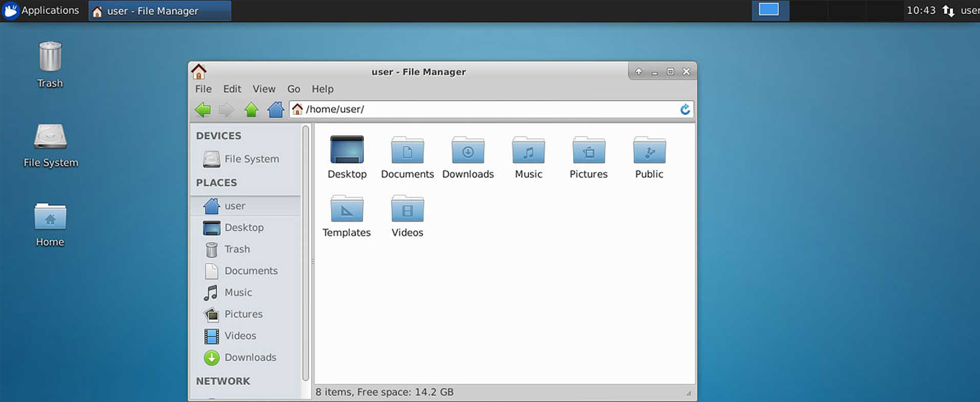This screenshot has width=980, height=402.
Task: Open the Go menu
Action: point(293,89)
